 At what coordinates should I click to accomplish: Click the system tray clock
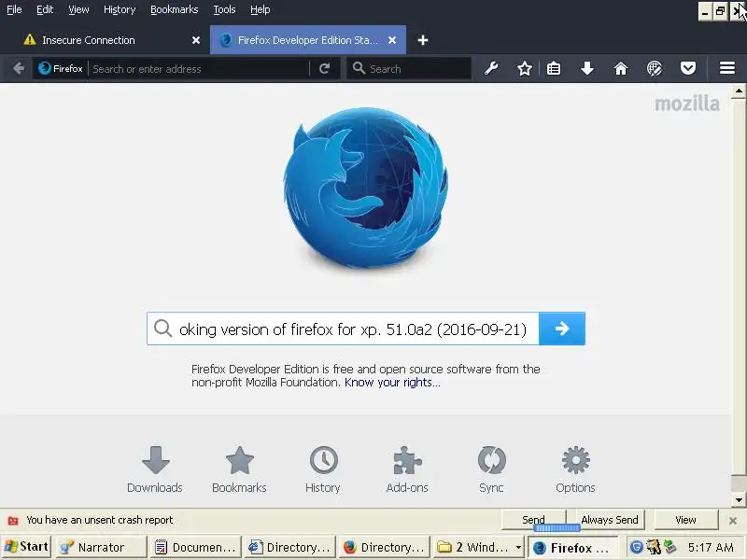coord(711,547)
